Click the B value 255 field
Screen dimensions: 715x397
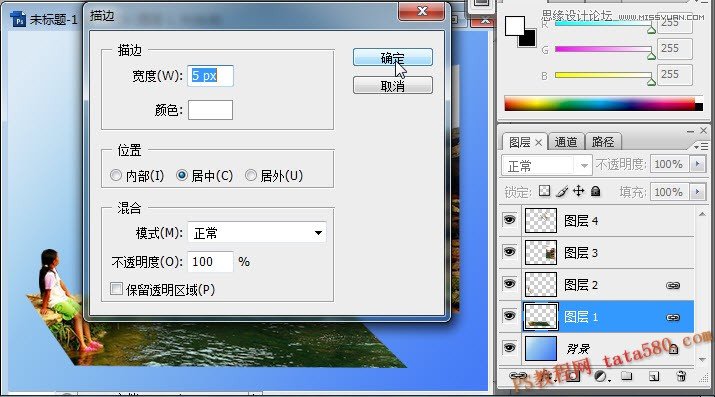[675, 74]
